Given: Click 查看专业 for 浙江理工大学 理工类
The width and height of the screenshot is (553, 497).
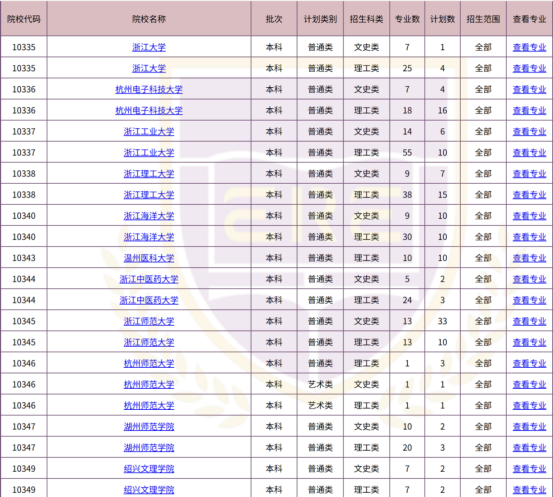Looking at the screenshot, I should pos(529,195).
